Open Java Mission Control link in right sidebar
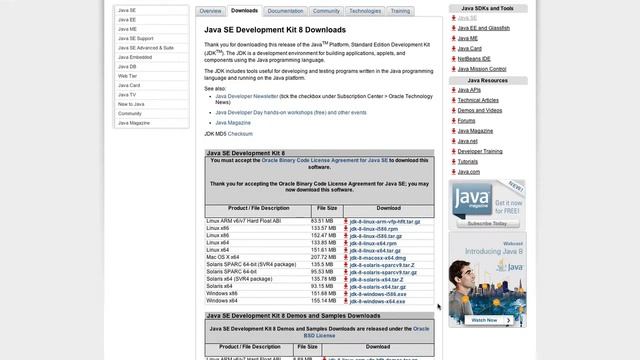The width and height of the screenshot is (640, 360). (x=482, y=69)
